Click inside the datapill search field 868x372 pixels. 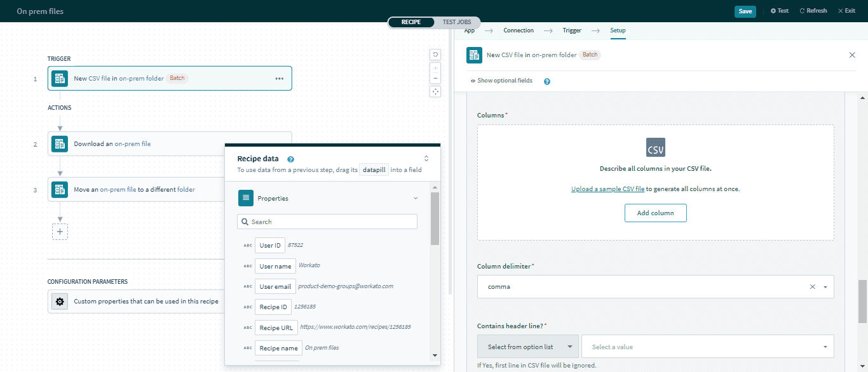click(327, 221)
